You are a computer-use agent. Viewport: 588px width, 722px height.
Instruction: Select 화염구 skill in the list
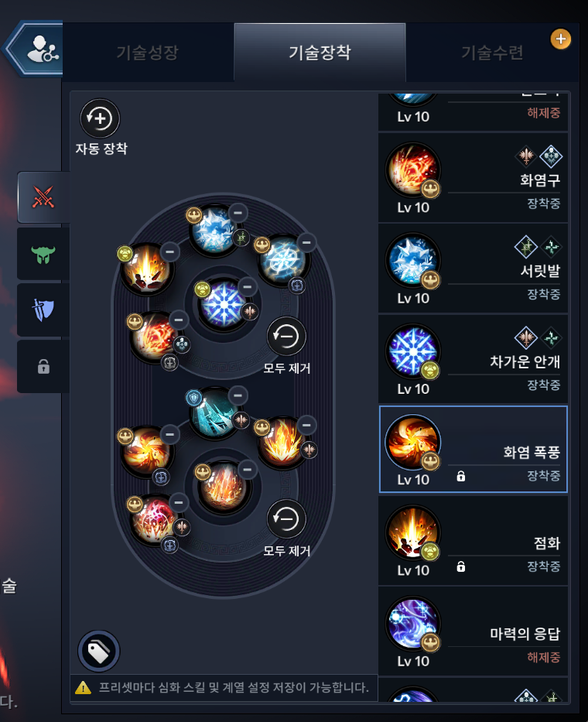coord(473,178)
